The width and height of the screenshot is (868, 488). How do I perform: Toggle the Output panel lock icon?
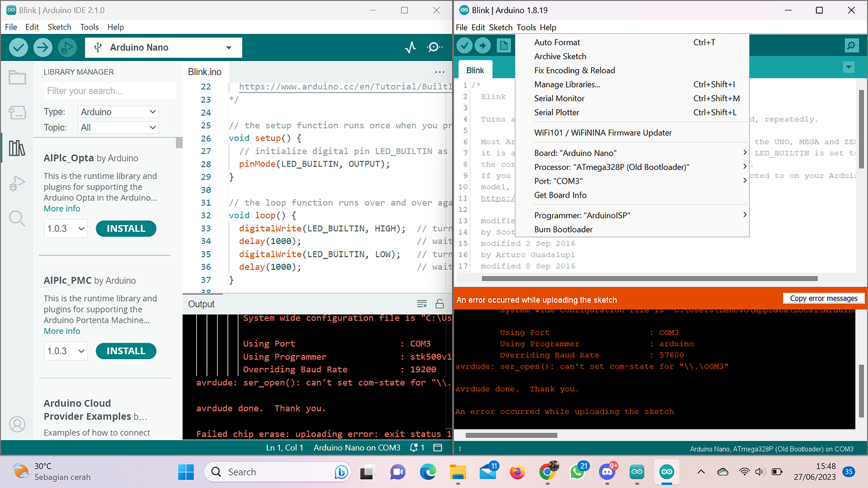(x=440, y=304)
